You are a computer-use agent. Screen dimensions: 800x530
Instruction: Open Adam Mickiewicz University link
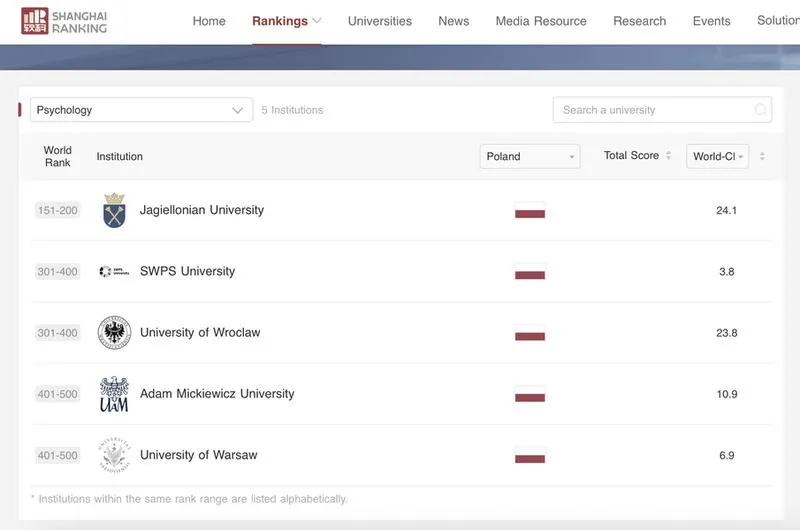click(217, 394)
